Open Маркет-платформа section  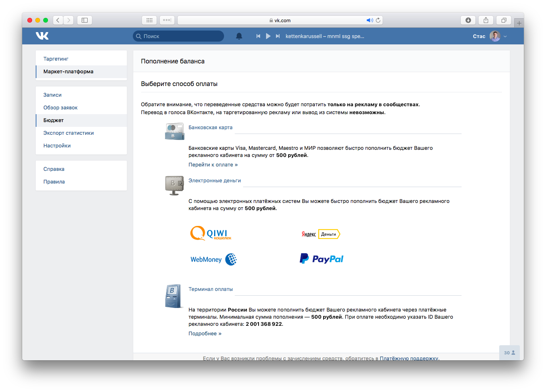click(x=81, y=71)
